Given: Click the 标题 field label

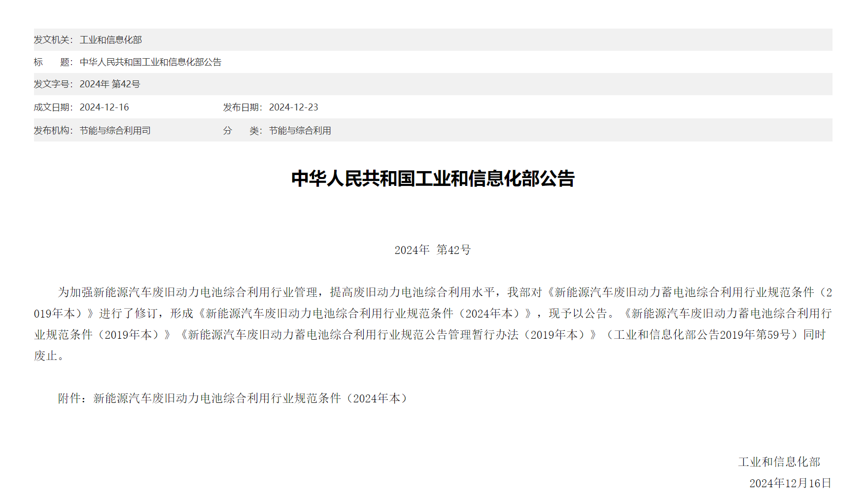Looking at the screenshot, I should click(53, 62).
